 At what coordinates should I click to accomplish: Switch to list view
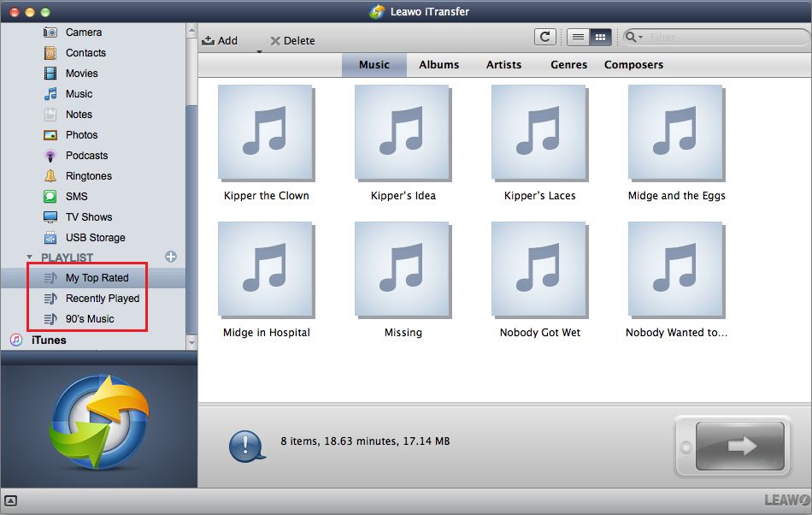(578, 37)
